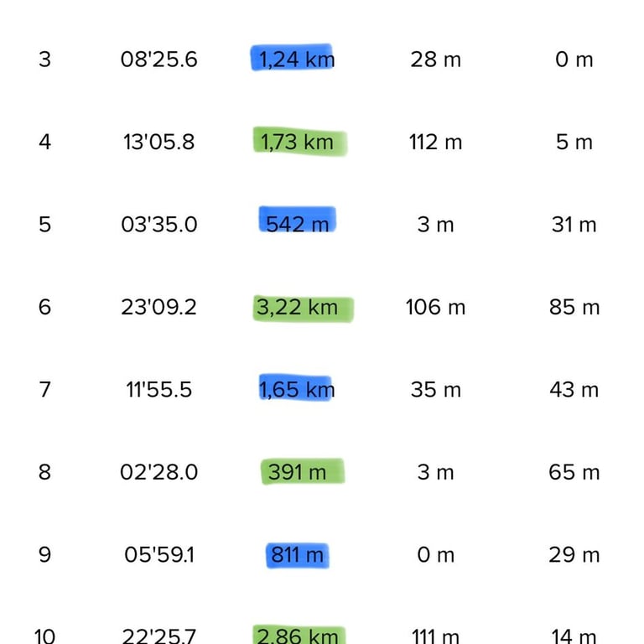Tap the 106 m ascent in lap 6
The image size is (644, 644).
(x=435, y=307)
